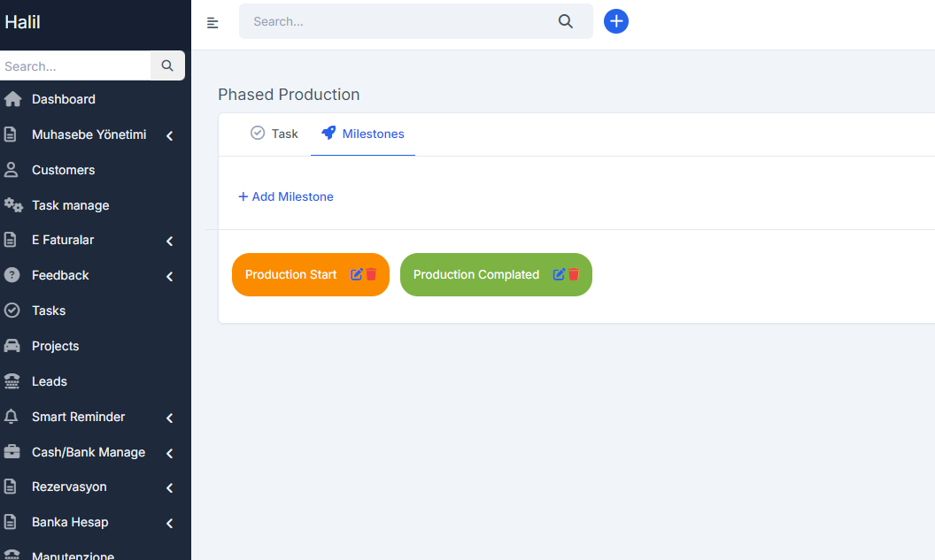The image size is (935, 560).
Task: Click the Add Milestone link
Action: (286, 196)
